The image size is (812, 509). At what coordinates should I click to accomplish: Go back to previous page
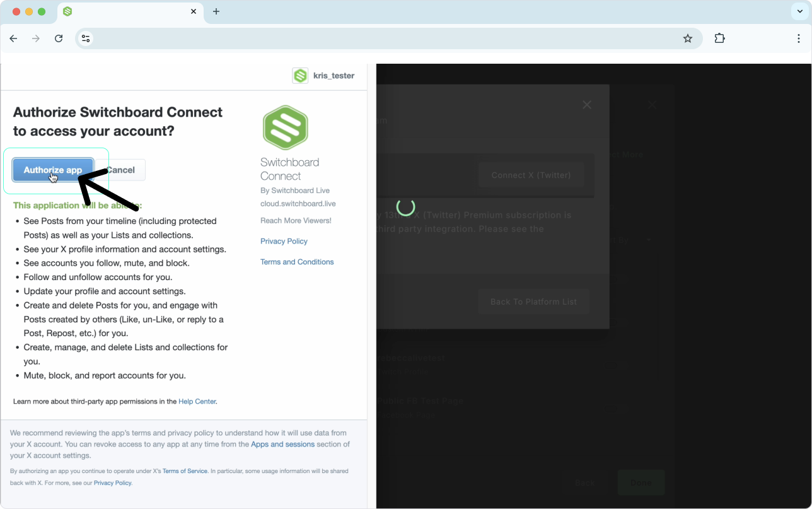pos(13,38)
